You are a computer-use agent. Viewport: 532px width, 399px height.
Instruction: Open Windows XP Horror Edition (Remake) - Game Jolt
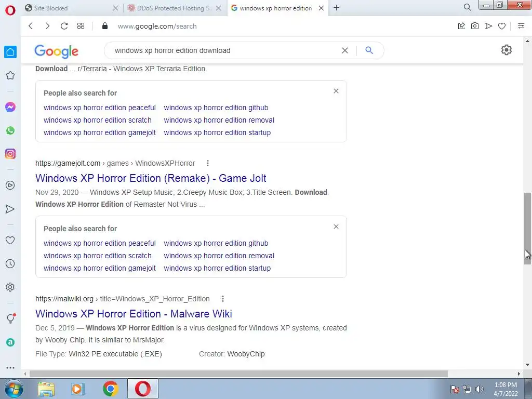[151, 178]
